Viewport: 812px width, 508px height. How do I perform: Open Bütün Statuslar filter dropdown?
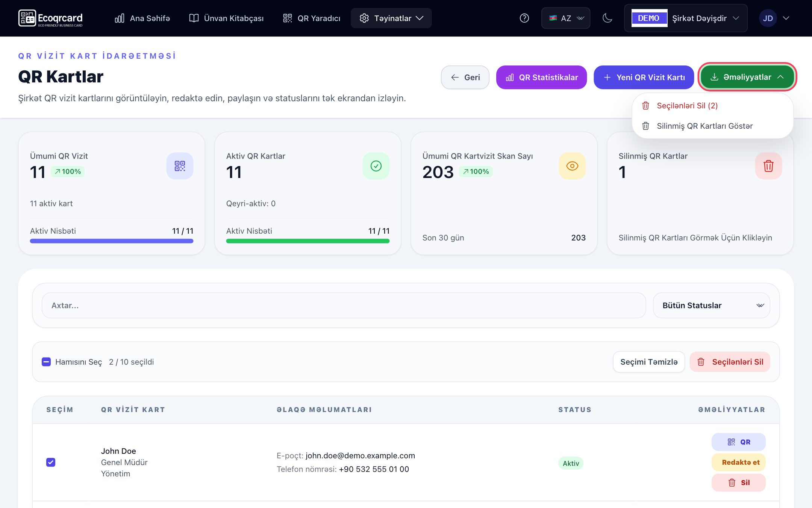point(712,306)
